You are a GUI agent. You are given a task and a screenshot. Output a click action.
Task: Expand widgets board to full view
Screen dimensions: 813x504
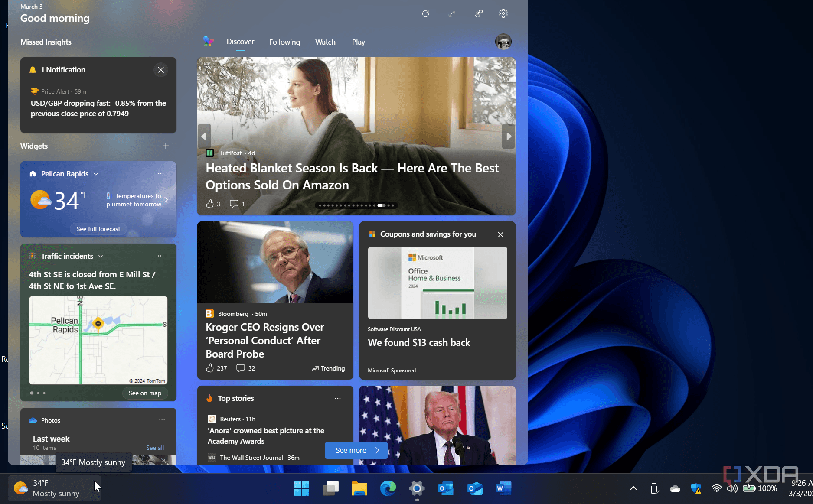[451, 14]
